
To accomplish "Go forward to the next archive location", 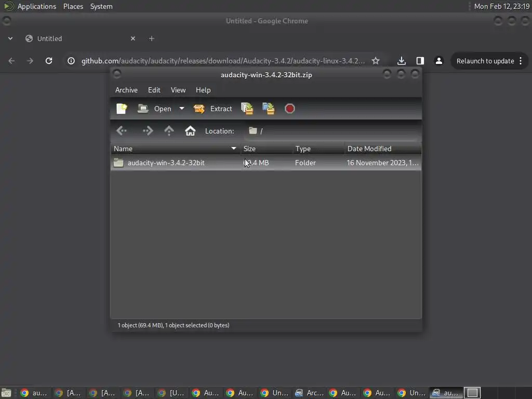I will [x=148, y=131].
